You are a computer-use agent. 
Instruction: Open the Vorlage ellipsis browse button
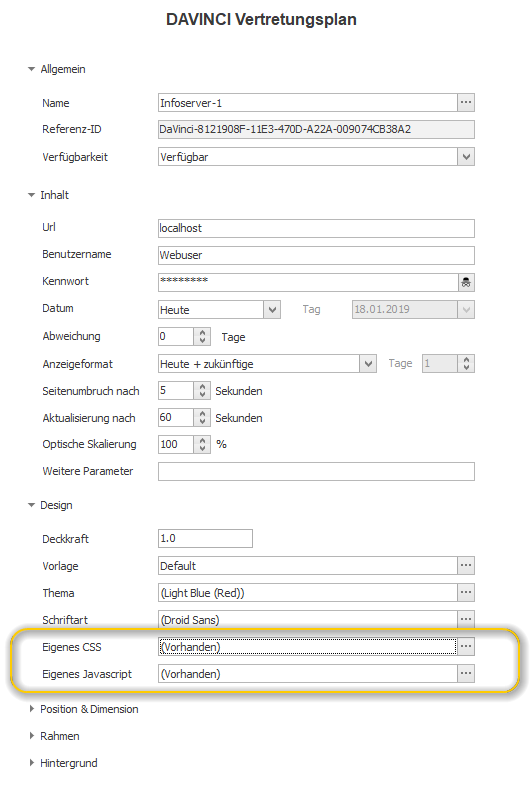click(466, 565)
